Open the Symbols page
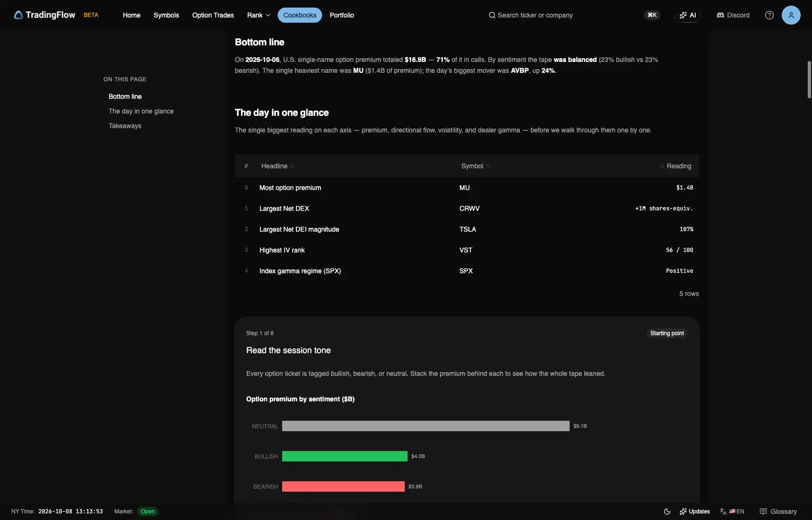The width and height of the screenshot is (812, 520). coord(166,15)
